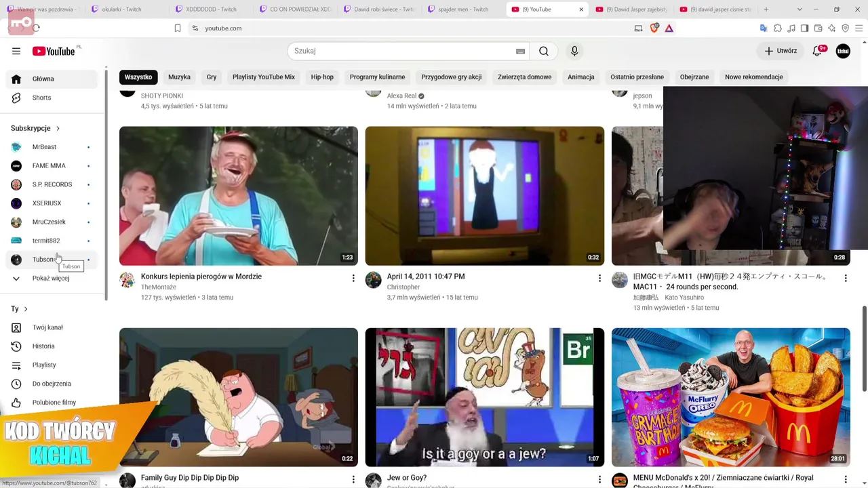The height and width of the screenshot is (488, 868).
Task: Open the Brave VPN shield icon
Action: pyautogui.click(x=845, y=28)
